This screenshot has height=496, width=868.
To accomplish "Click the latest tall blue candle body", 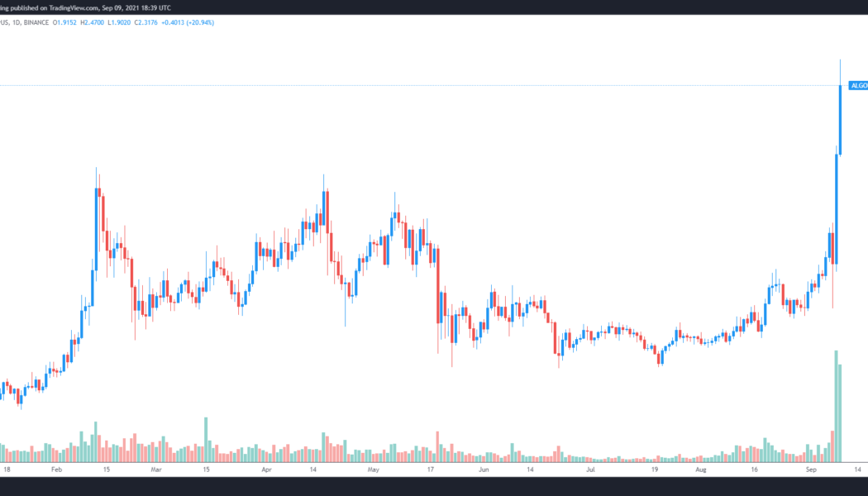I will [841, 119].
